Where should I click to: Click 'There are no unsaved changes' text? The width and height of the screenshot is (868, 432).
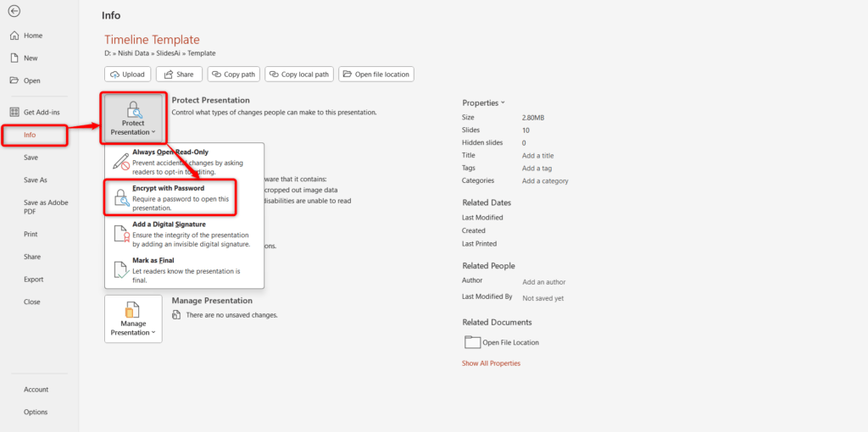(x=231, y=315)
